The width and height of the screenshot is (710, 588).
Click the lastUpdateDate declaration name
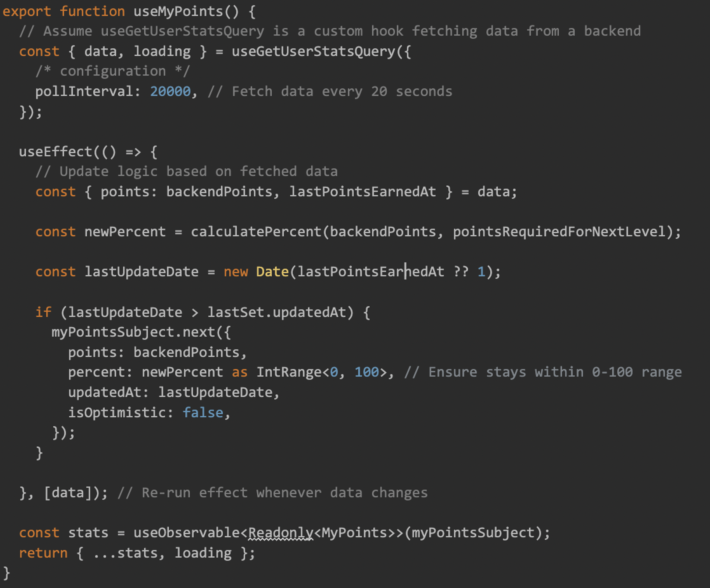(x=141, y=272)
